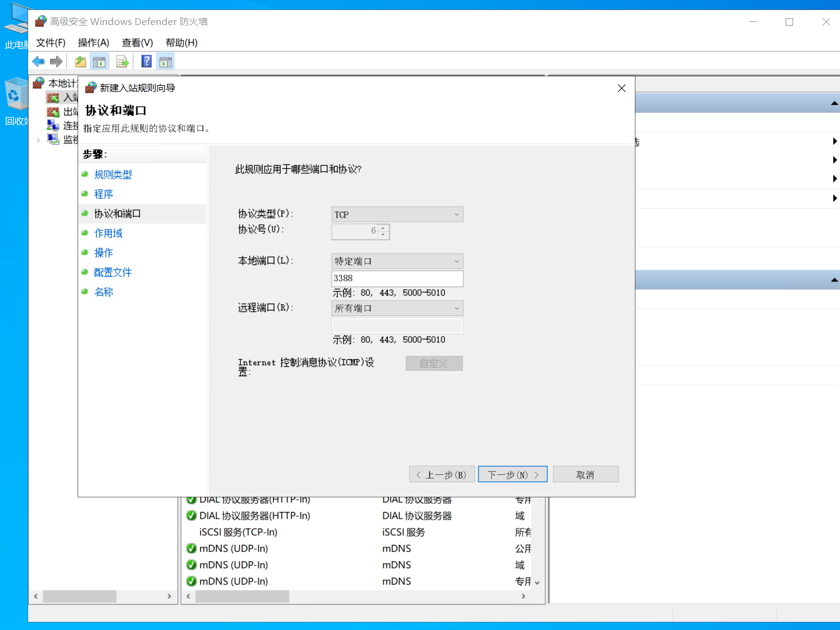Screen dimensions: 840x630
Task: Select the mDNS (UDP-In) rule with 公用 profile
Action: pos(233,549)
